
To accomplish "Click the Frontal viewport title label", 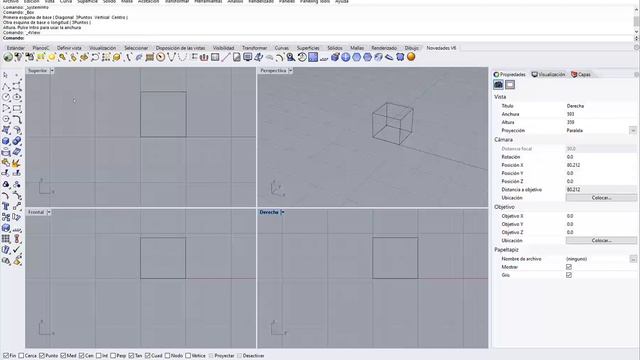I will click(36, 212).
